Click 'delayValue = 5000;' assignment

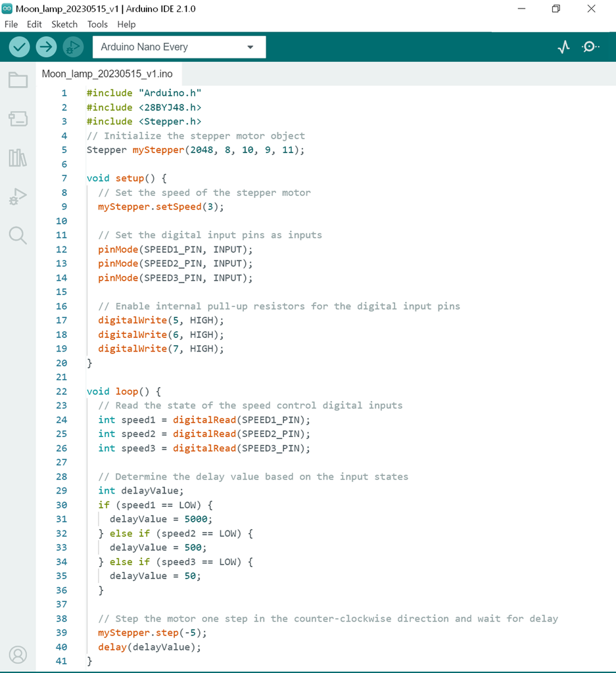click(161, 519)
